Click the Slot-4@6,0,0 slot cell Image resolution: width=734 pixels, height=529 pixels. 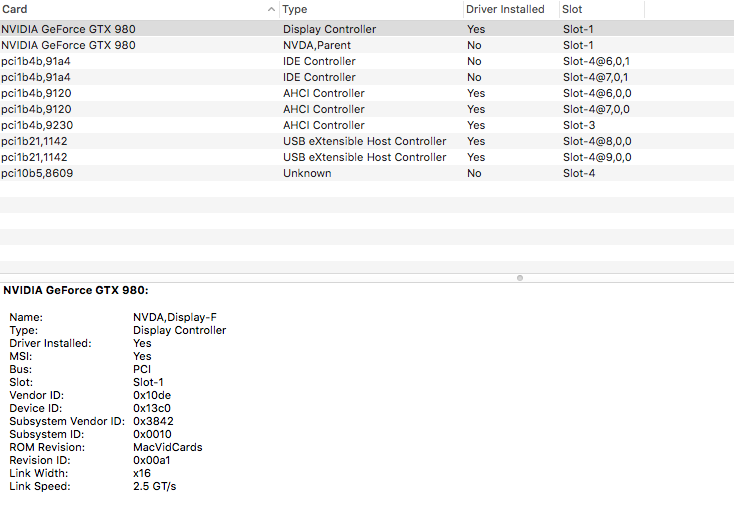point(597,93)
